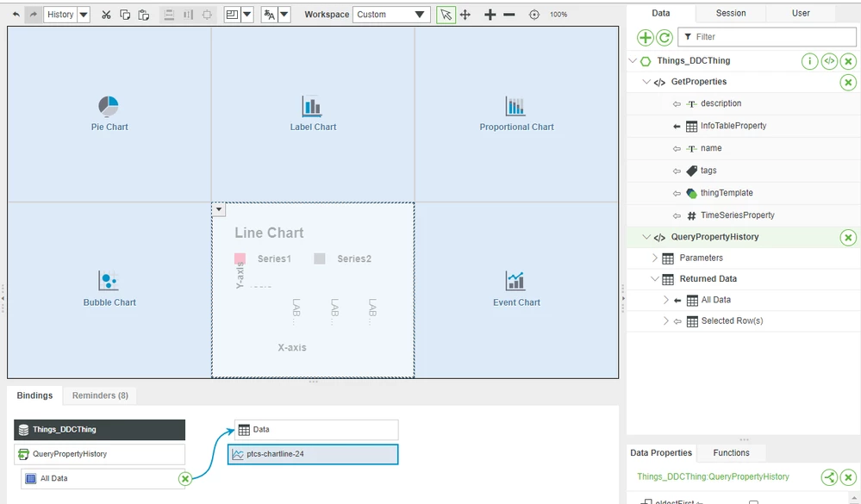The width and height of the screenshot is (861, 504).
Task: Remove GetProperties service with X icon
Action: coord(848,83)
